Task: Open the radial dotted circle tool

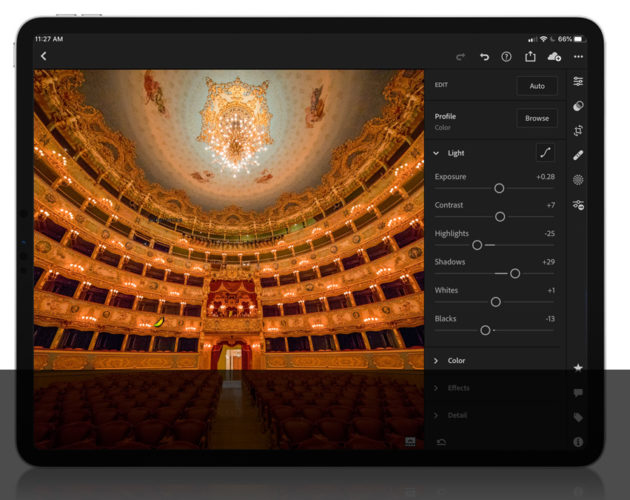Action: [578, 180]
